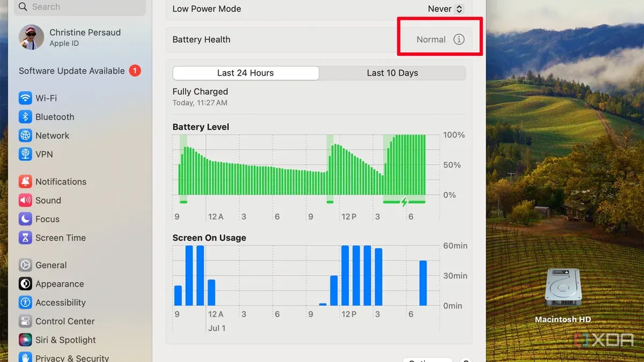Screen dimensions: 644x362
Task: Click the Today, 11:27 AM timestamp
Action: pos(200,103)
